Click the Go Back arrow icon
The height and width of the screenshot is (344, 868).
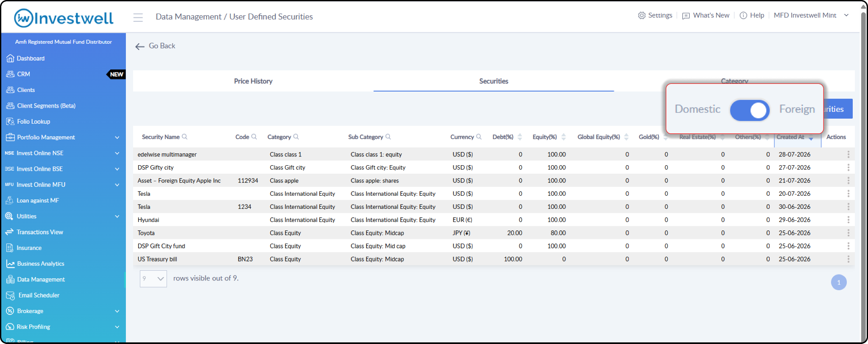tap(140, 46)
